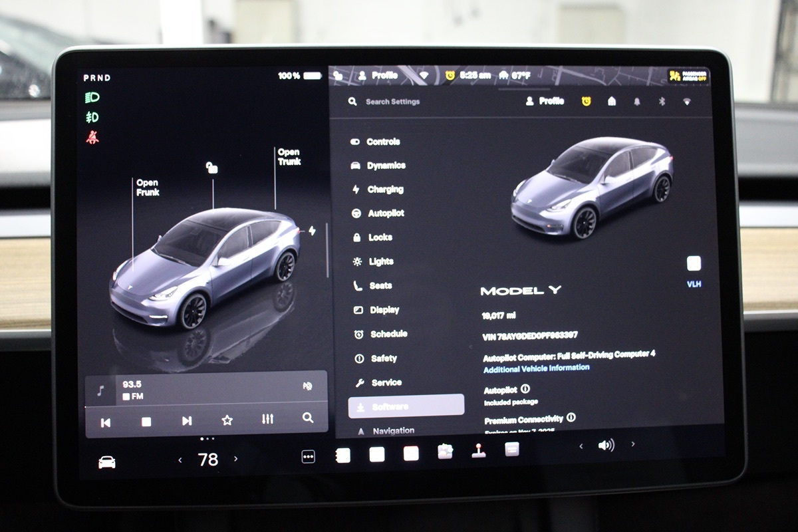Raise volume with the right arrow
Screen dimensions: 798x532
tap(633, 444)
